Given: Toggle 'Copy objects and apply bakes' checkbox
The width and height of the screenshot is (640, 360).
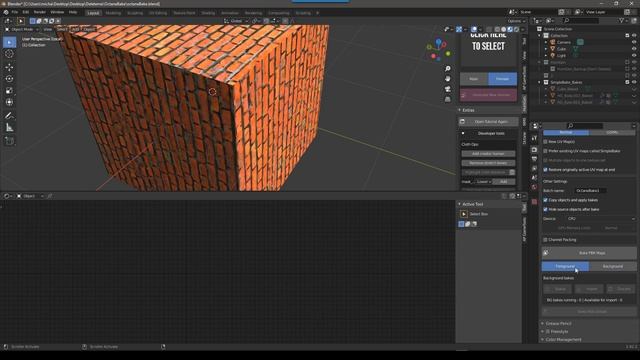Looking at the screenshot, I should pyautogui.click(x=545, y=200).
